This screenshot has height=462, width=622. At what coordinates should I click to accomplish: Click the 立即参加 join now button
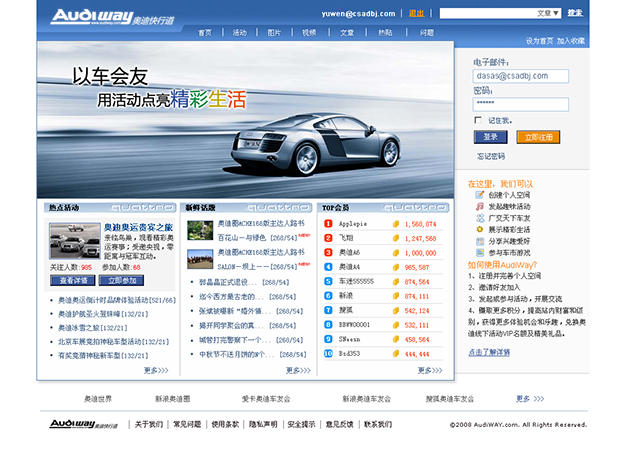pyautogui.click(x=121, y=280)
